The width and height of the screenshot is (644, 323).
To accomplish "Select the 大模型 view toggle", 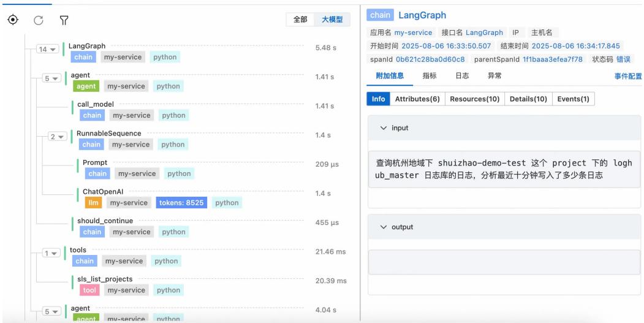I will [332, 20].
